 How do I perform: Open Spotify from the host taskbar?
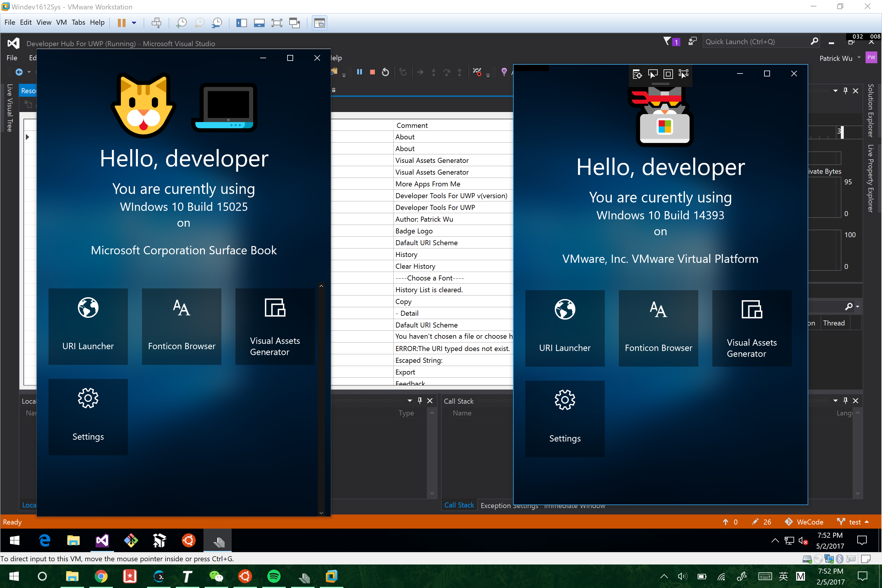click(x=274, y=576)
